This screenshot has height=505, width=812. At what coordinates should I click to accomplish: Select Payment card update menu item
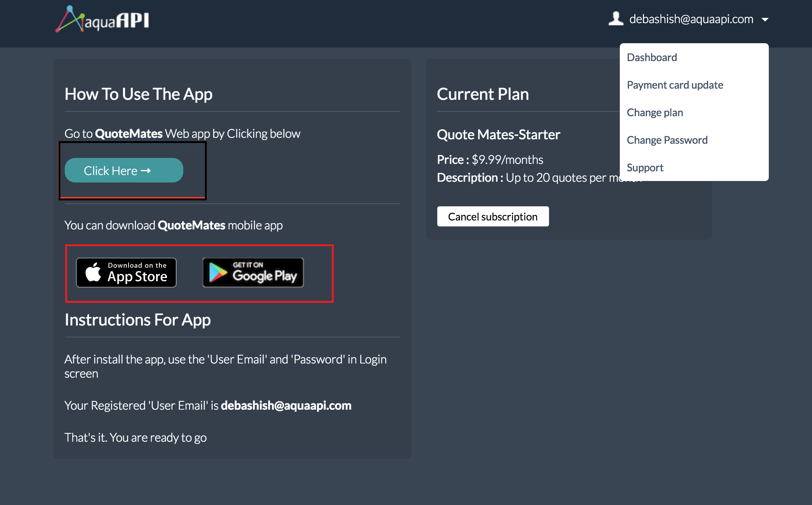(675, 85)
